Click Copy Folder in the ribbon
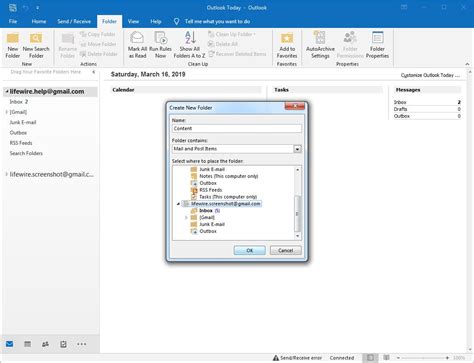 [98, 34]
